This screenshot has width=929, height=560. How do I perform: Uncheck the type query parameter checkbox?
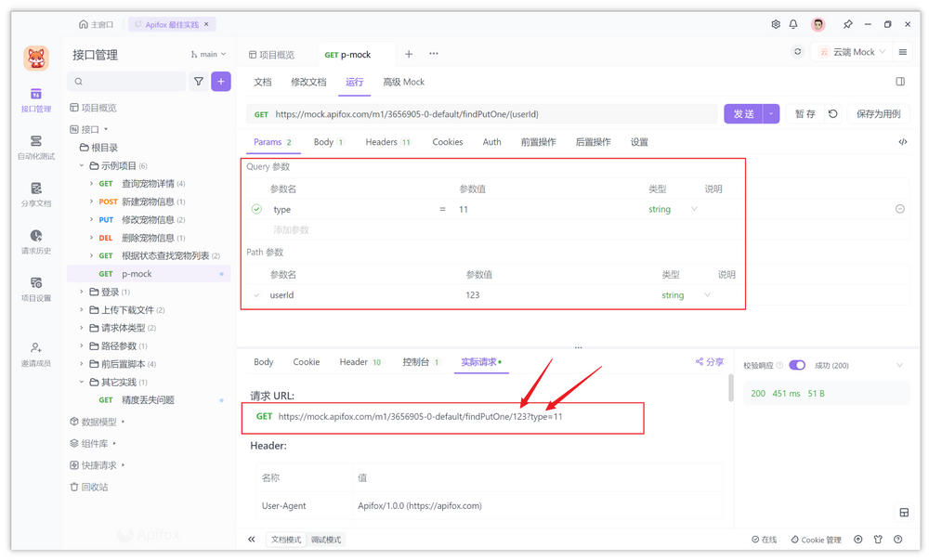257,210
